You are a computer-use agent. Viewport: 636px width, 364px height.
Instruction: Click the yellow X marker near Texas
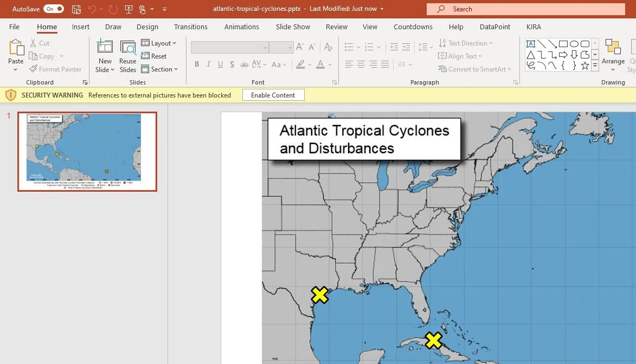coord(319,295)
